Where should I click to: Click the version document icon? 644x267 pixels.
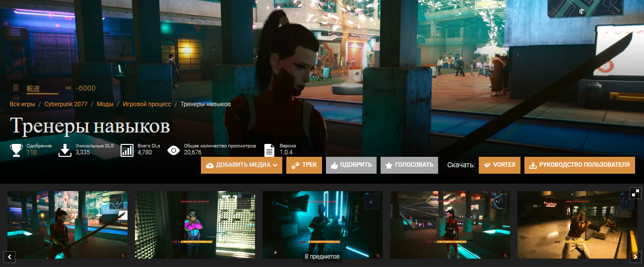269,150
